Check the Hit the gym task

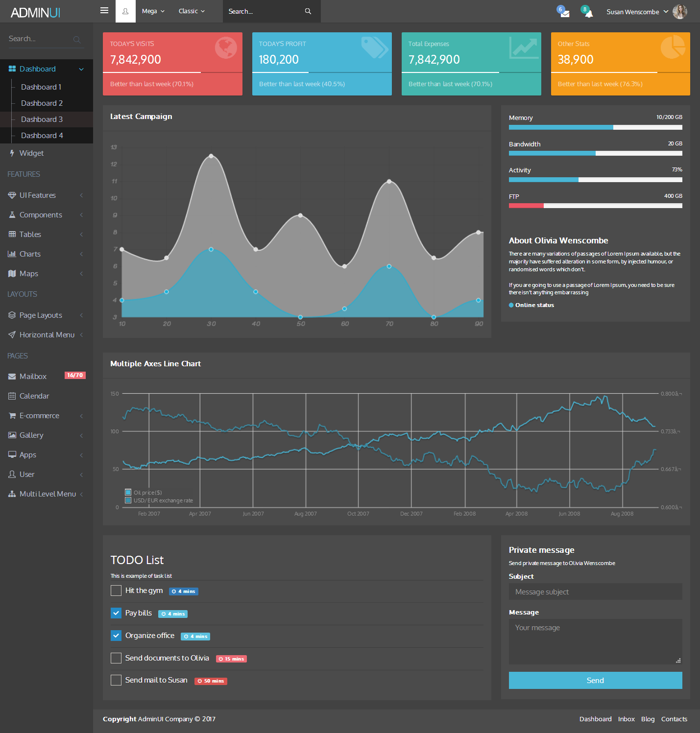116,591
